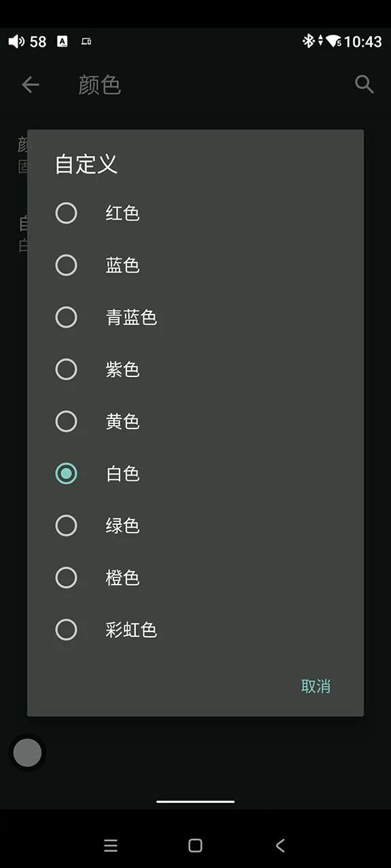Select 紫色 as the custom color
Viewport: 391px width, 868px height.
[67, 370]
